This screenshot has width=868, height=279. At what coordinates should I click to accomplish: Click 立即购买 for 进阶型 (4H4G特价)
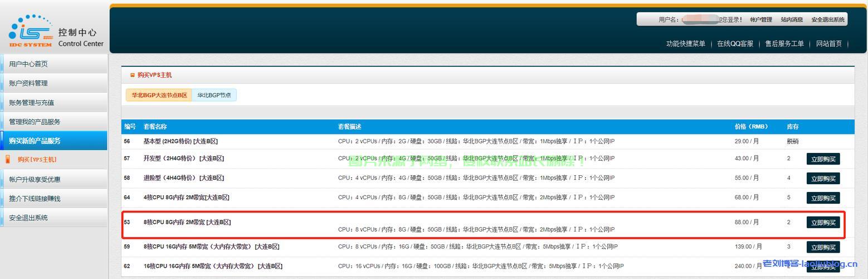(823, 179)
